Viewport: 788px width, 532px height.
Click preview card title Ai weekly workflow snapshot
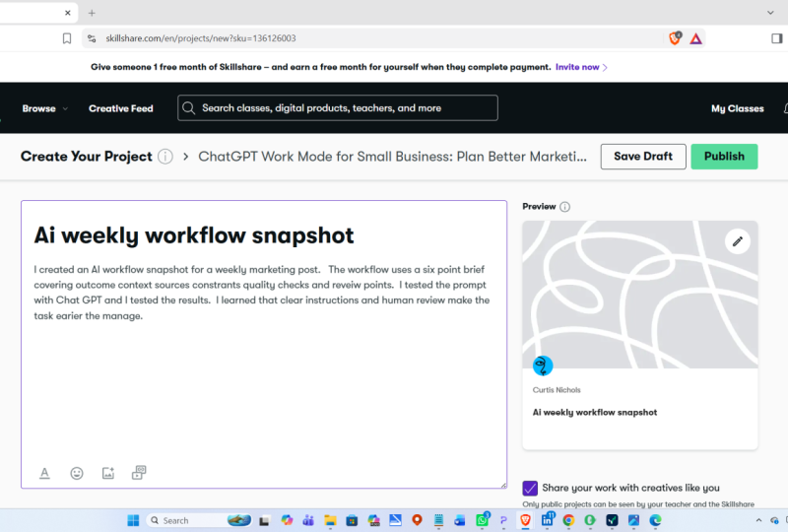595,413
